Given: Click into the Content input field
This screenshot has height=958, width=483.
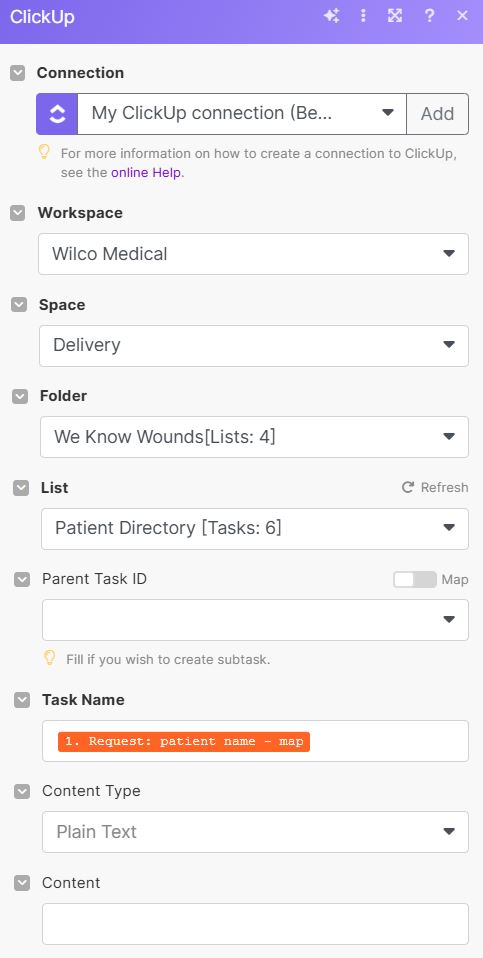Looking at the screenshot, I should point(255,924).
